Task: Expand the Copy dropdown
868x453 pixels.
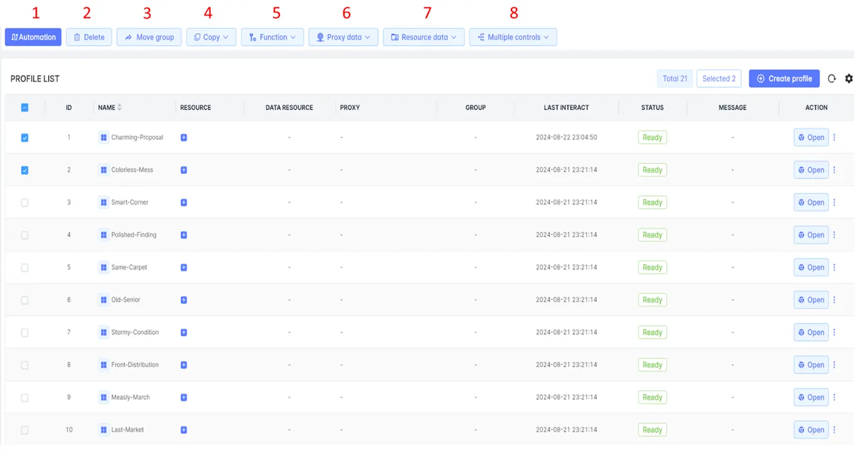Action: [x=211, y=37]
